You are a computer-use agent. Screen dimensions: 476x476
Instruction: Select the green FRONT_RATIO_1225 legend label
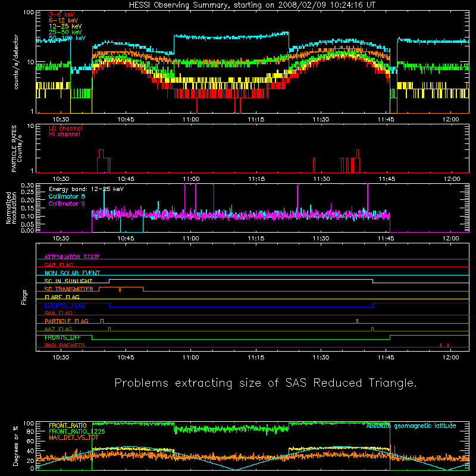tap(77, 431)
